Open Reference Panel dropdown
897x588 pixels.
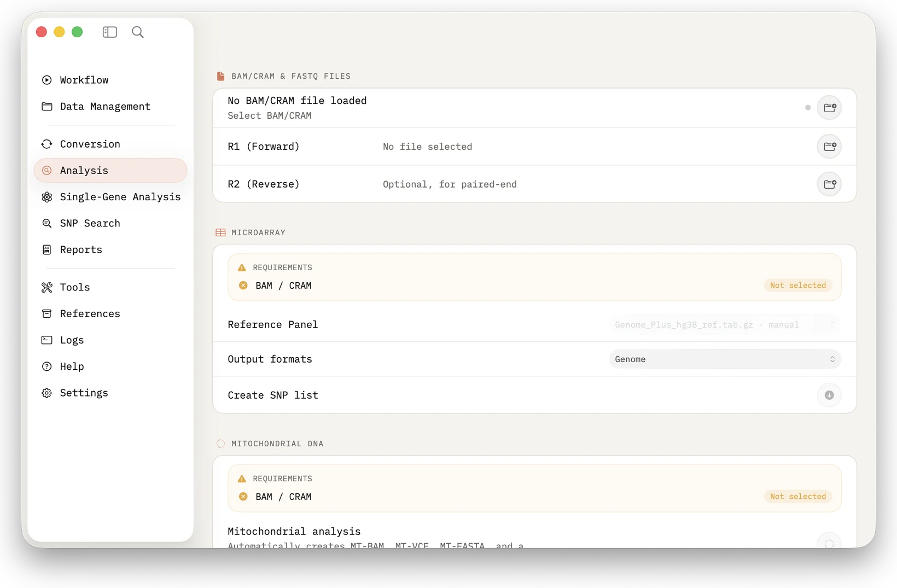725,325
